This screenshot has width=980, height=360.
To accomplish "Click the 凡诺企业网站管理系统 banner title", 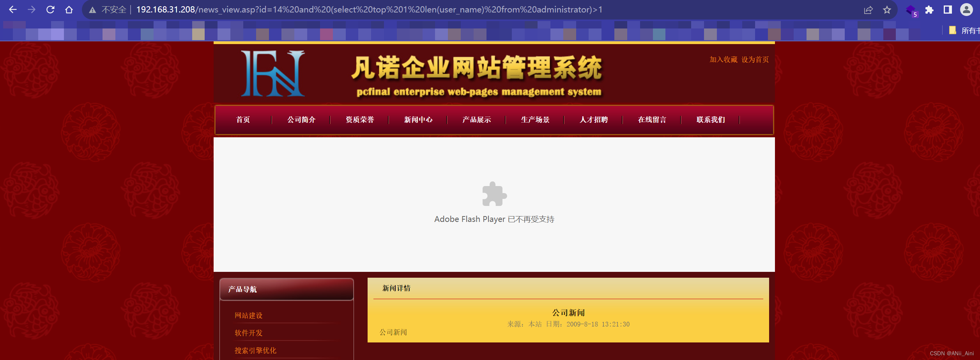I will (476, 68).
